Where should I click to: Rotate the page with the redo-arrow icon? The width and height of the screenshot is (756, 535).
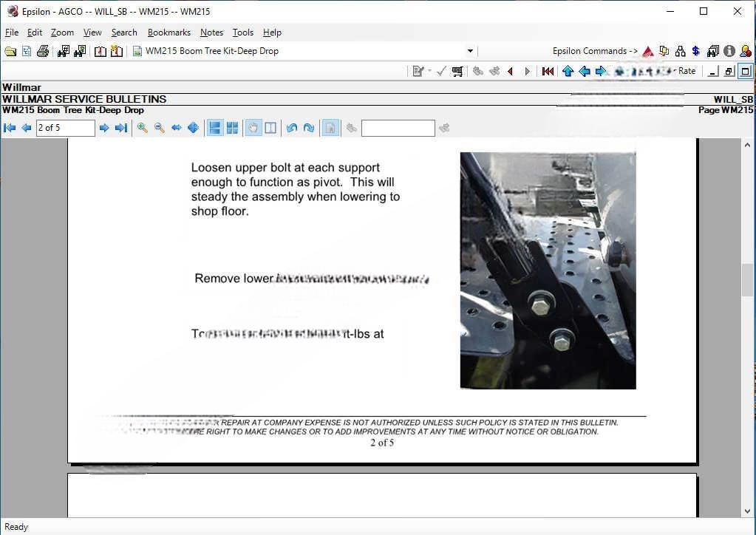click(x=309, y=127)
